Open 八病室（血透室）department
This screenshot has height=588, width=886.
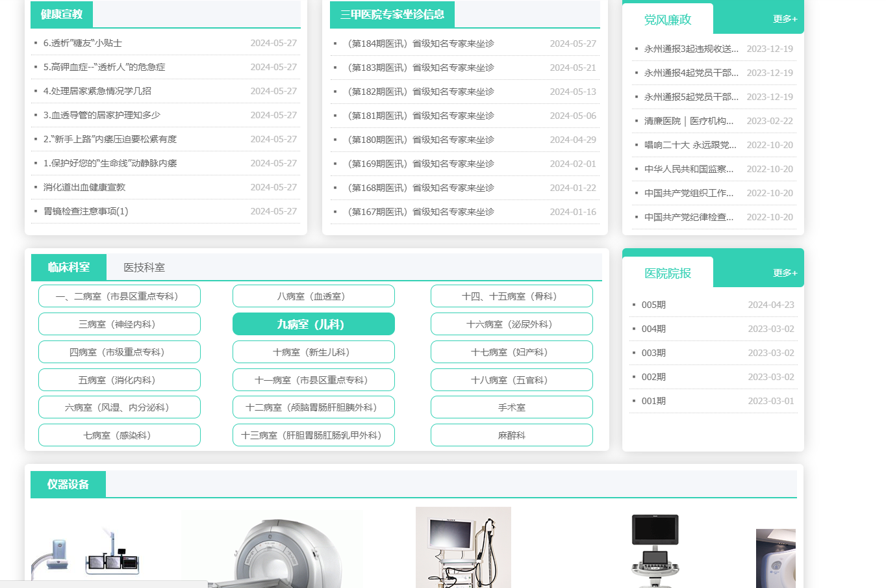click(x=314, y=296)
